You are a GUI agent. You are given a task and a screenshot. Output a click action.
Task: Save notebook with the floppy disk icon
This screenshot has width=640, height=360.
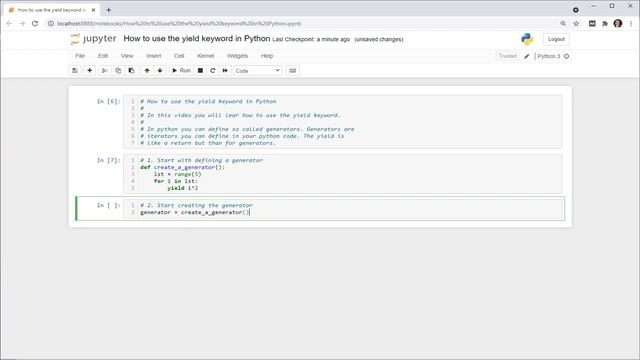[x=75, y=71]
